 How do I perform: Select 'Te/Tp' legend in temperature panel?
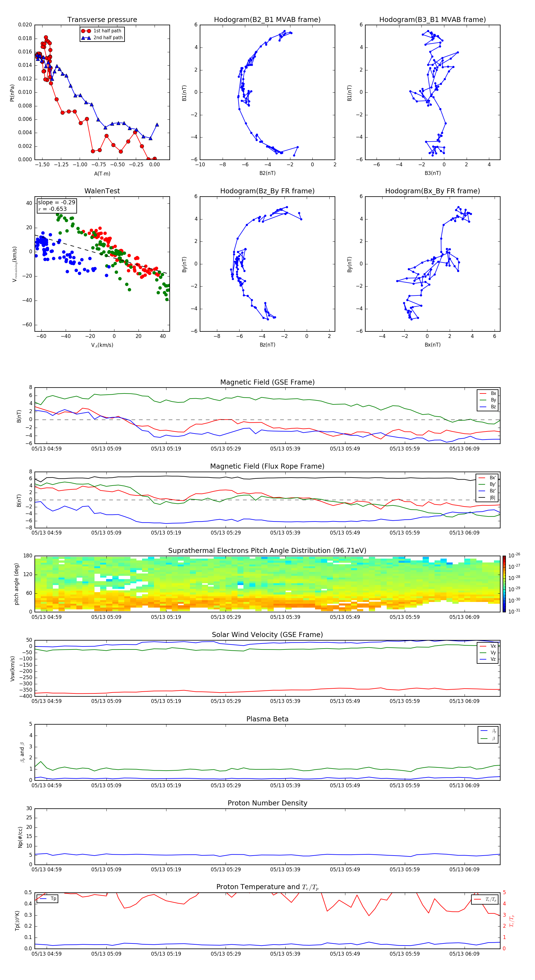(x=485, y=899)
